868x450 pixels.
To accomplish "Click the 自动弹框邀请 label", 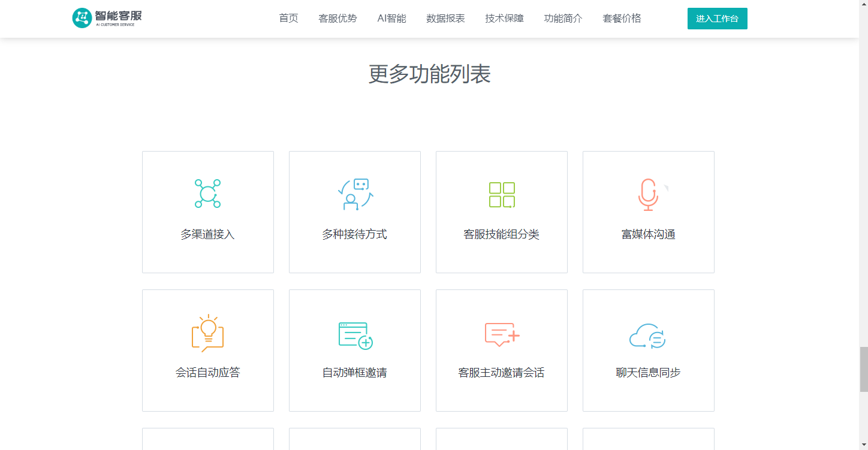I will pyautogui.click(x=354, y=373).
